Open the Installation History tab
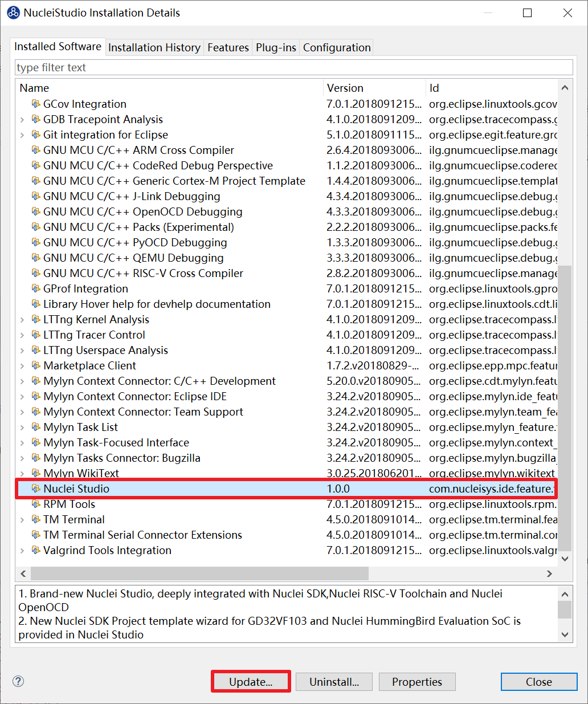 pos(154,47)
